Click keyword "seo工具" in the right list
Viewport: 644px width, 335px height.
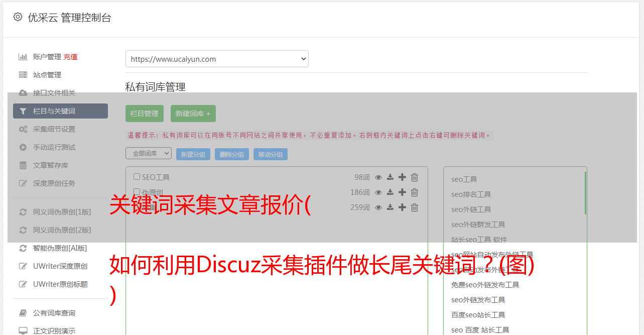464,179
